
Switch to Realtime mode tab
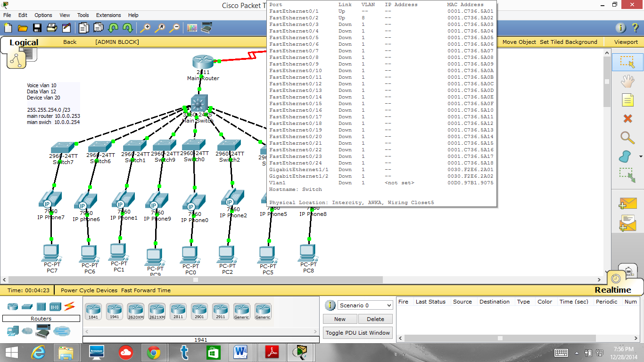613,290
